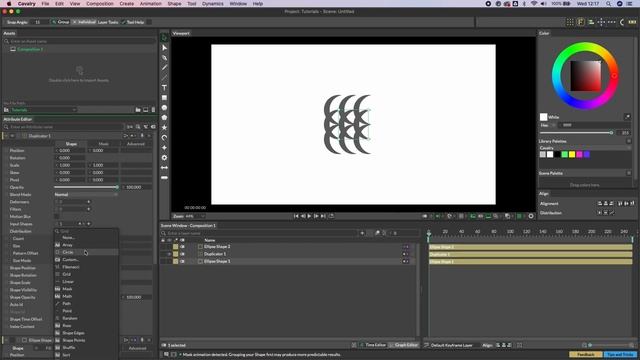Select the Pen tool in viewport toolbar
Viewport: 640px width, 360px height.
tap(164, 58)
